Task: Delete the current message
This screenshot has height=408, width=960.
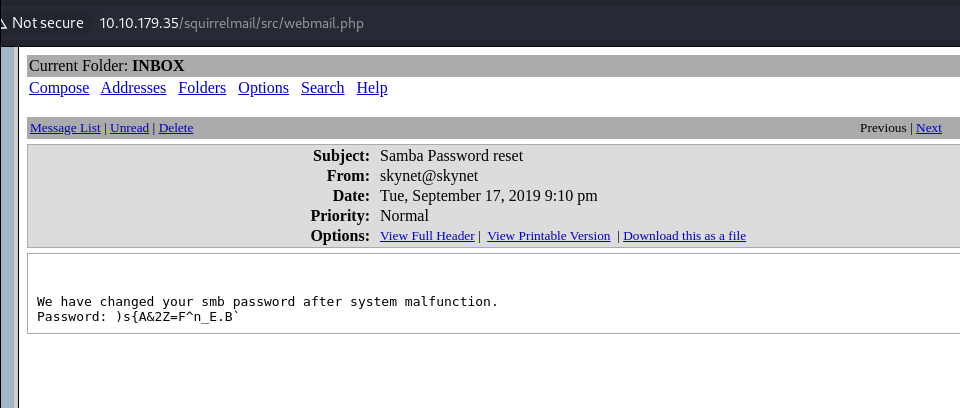Action: click(176, 128)
